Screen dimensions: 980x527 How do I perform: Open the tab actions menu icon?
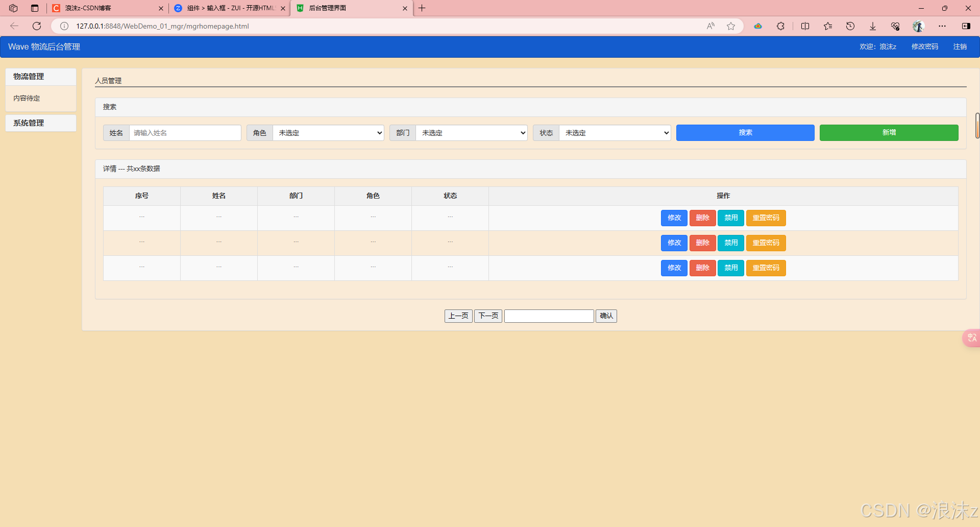tap(35, 8)
